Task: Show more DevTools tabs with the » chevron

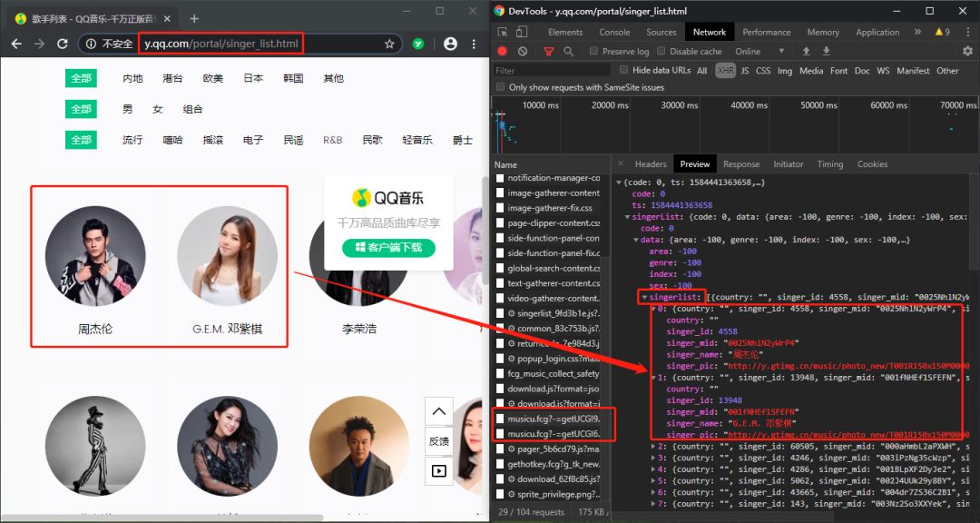Action: 917,32
